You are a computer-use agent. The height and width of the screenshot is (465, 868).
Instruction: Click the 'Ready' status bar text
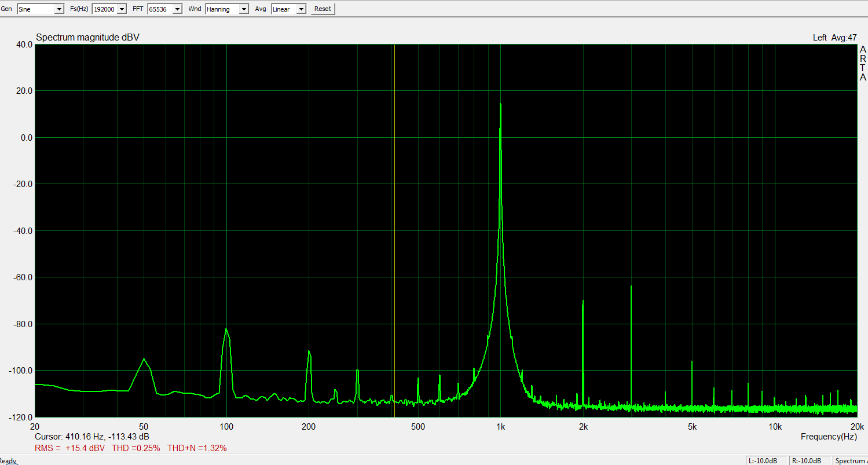[x=8, y=461]
